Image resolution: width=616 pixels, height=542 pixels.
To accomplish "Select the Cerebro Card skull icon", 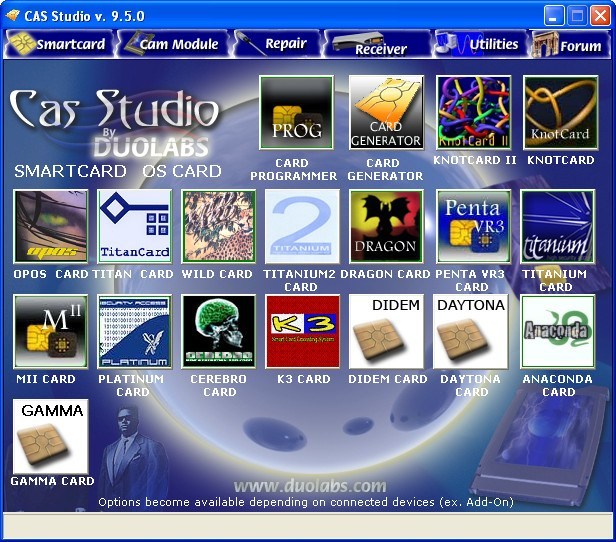I will [218, 331].
